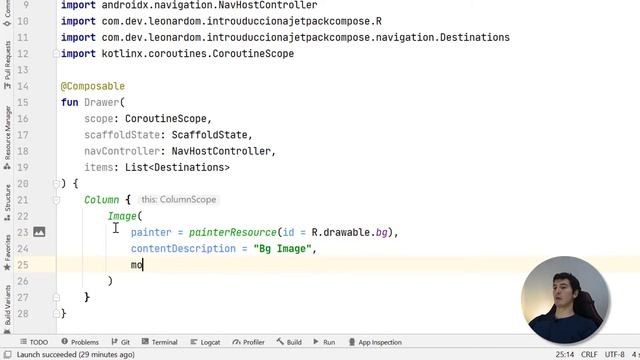Click the "Bg Image" string literal
The height and width of the screenshot is (360, 640).
point(282,249)
